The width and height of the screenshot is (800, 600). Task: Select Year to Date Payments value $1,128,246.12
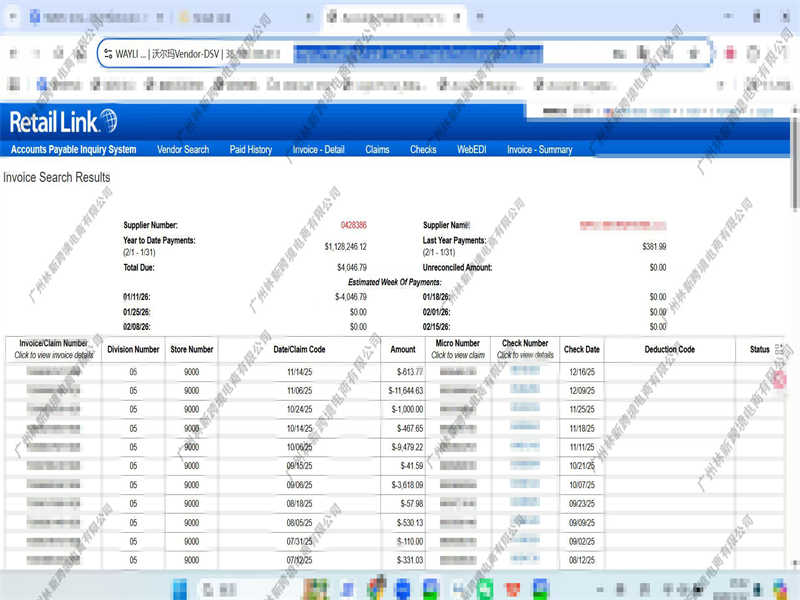click(345, 246)
